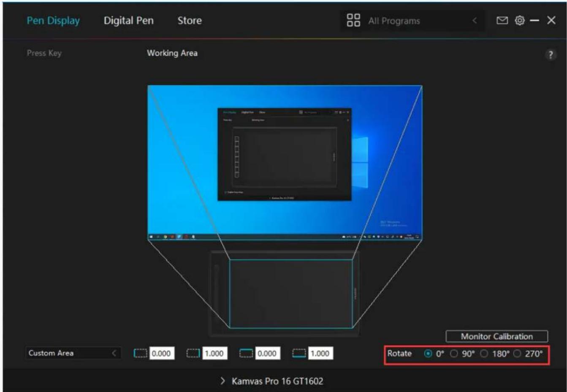This screenshot has width=567, height=392.
Task: Click the All Programs grid icon
Action: [353, 20]
